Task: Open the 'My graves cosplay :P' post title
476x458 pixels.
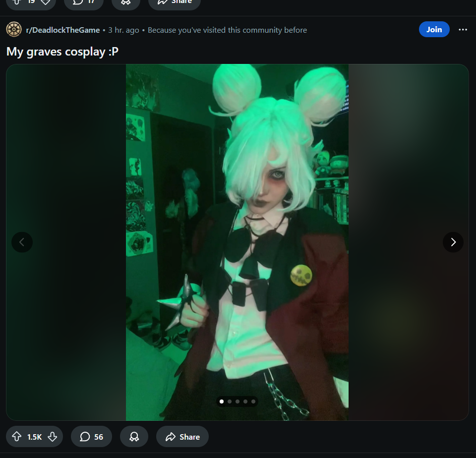Action: pos(62,52)
